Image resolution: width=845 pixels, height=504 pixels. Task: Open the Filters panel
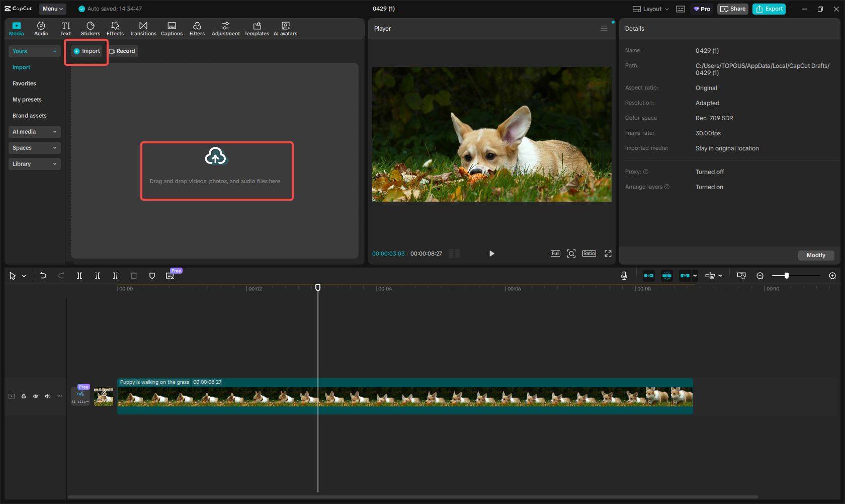coord(197,28)
